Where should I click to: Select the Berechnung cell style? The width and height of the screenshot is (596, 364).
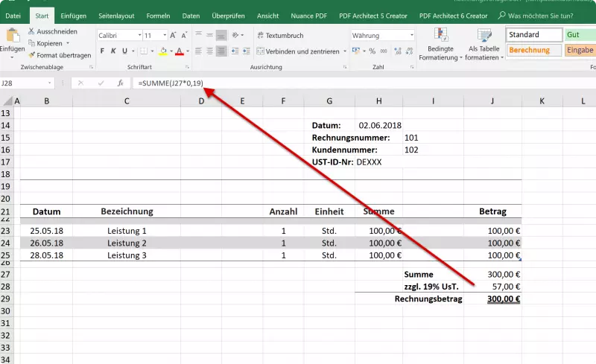[534, 50]
